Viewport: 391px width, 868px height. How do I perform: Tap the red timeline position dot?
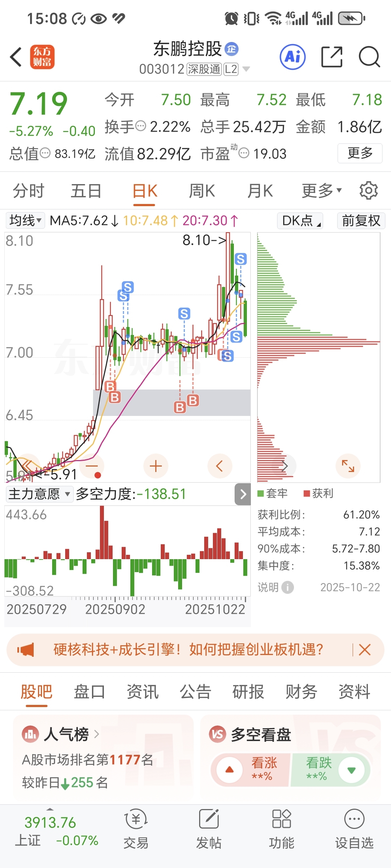(97, 475)
